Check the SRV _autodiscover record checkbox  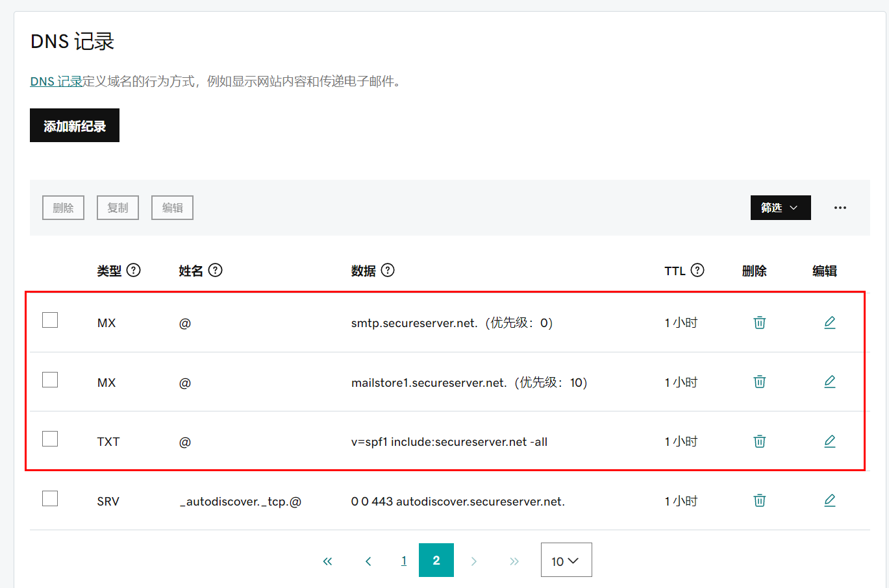point(50,498)
